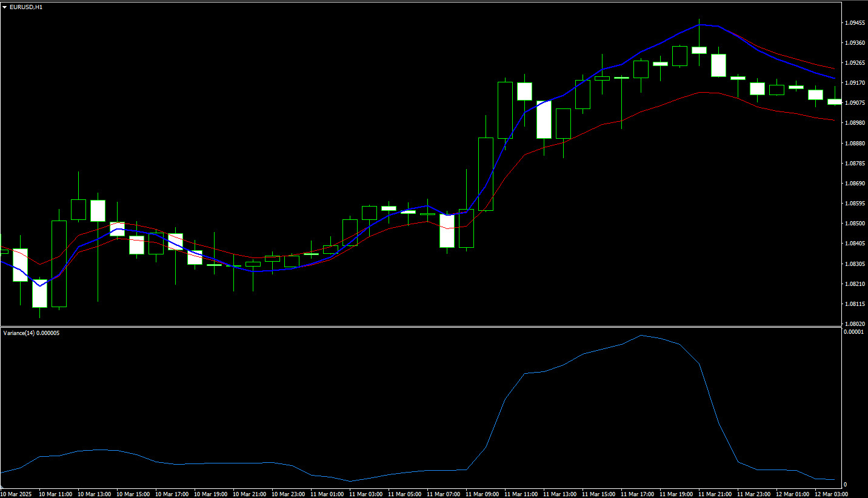Click the 1.08785 price scale value
The height and width of the screenshot is (498, 868).
(x=854, y=164)
